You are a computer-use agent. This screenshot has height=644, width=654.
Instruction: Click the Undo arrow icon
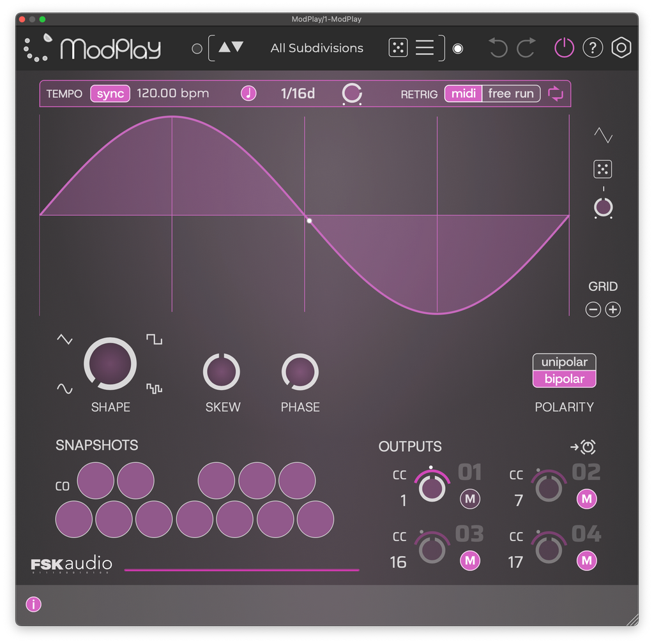[x=498, y=47]
